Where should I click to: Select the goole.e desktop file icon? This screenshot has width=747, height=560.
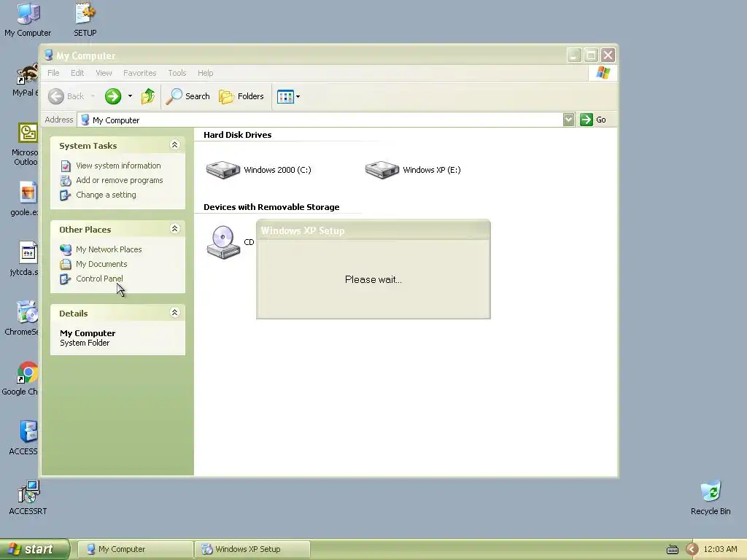click(25, 199)
